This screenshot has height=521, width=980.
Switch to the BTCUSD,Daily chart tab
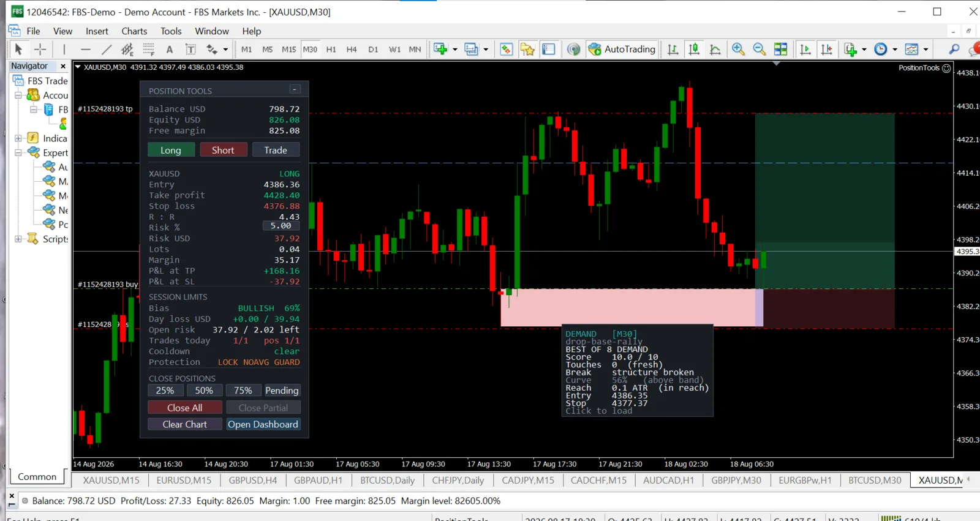coord(387,480)
